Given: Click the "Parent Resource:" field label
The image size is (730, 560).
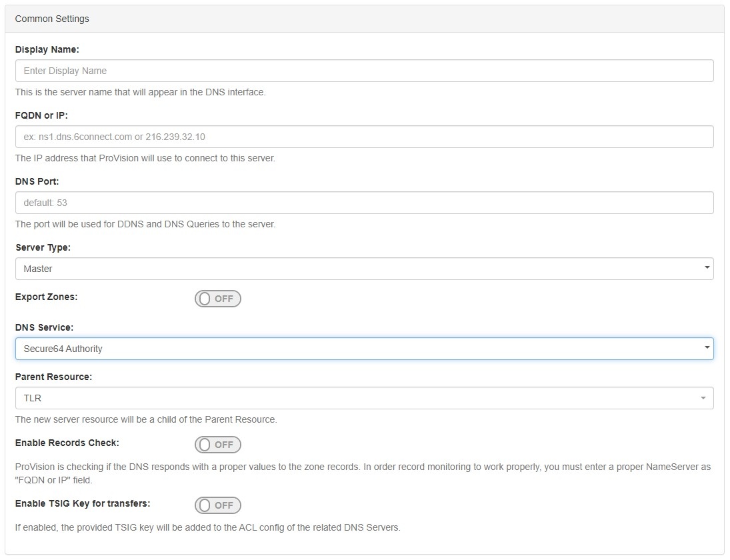Looking at the screenshot, I should (x=53, y=377).
